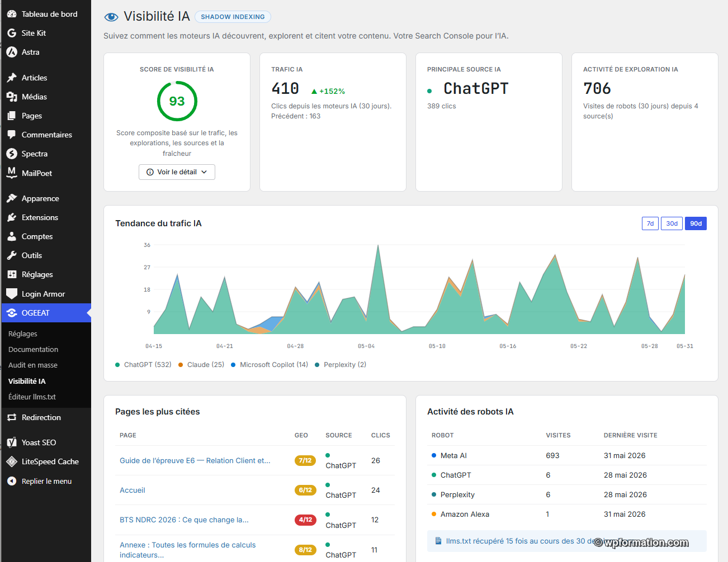728x562 pixels.
Task: Click the Yoast SEO icon
Action: pyautogui.click(x=12, y=442)
